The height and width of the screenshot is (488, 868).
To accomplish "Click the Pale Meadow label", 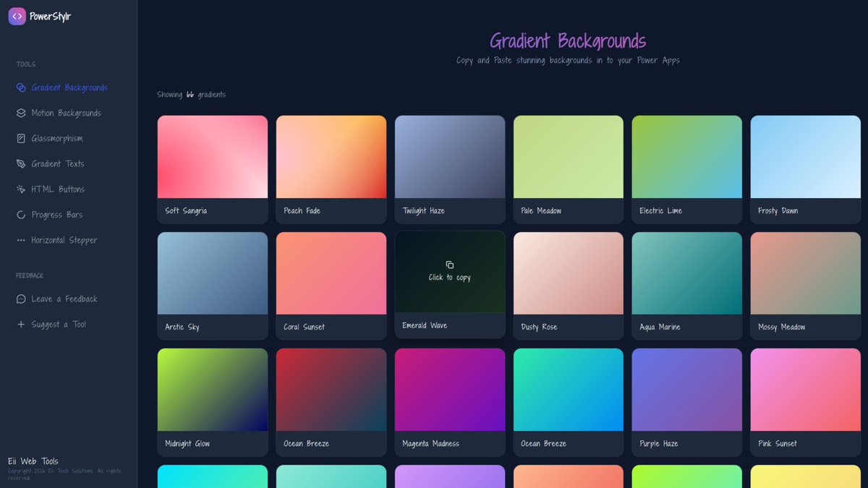I will [541, 211].
